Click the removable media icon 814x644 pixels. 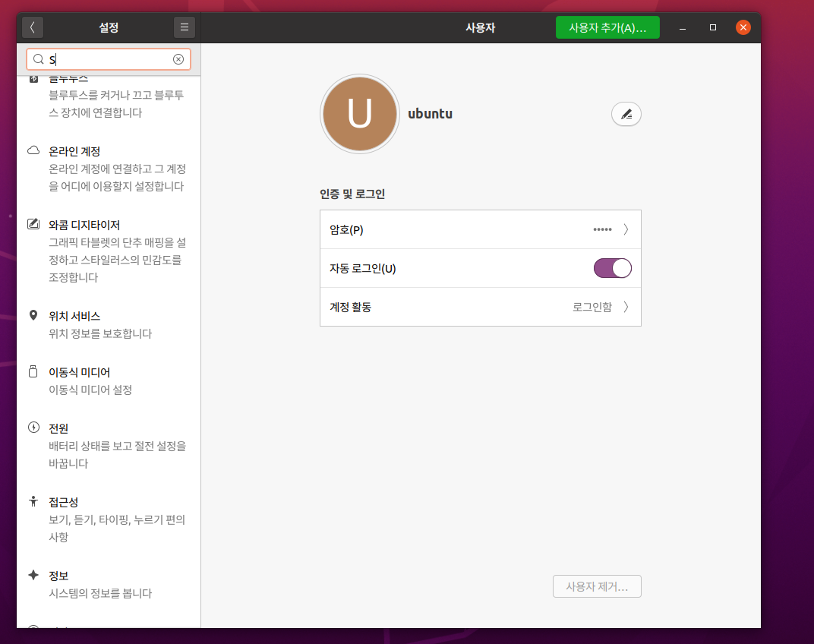click(33, 371)
